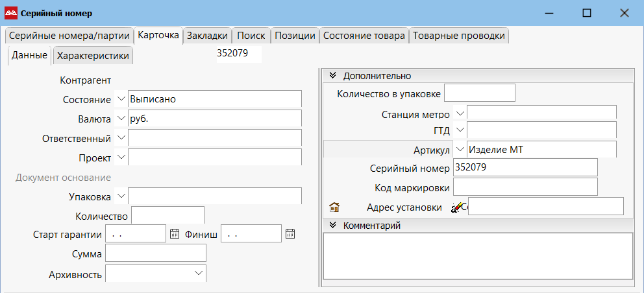Viewport: 644px width, 293px height.
Task: Open the Станция метро dropdown
Action: click(460, 113)
